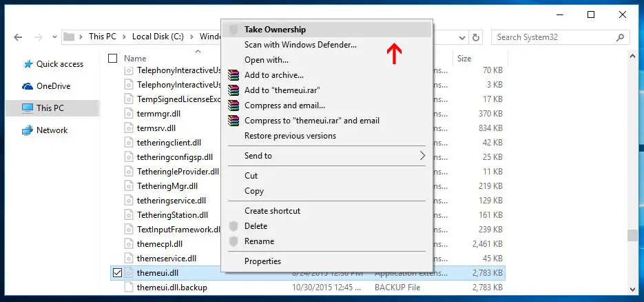
Task: Click the shield icon beside Take Ownership
Action: [233, 30]
